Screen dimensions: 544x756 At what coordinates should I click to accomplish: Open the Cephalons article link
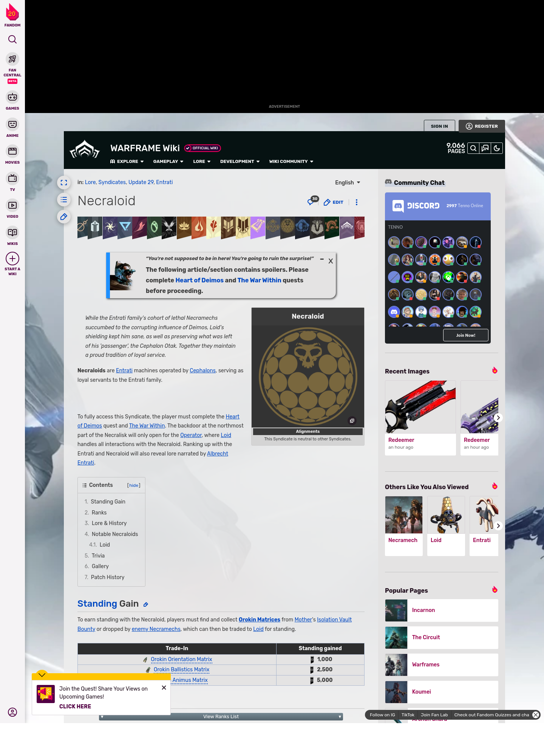pos(202,371)
